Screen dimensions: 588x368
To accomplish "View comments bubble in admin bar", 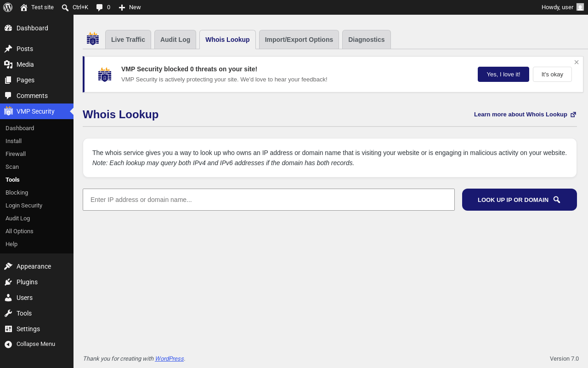I will coord(103,7).
